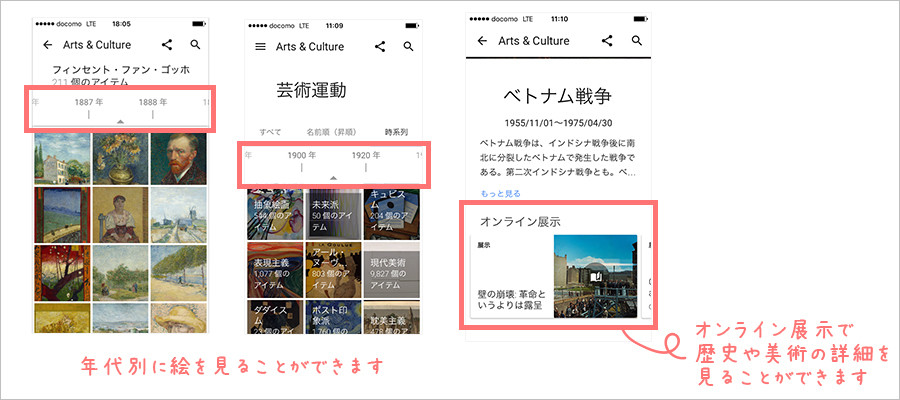Screen dimensions: 900x400
Task: Click the ベトナム戦争 page heading
Action: point(557,96)
